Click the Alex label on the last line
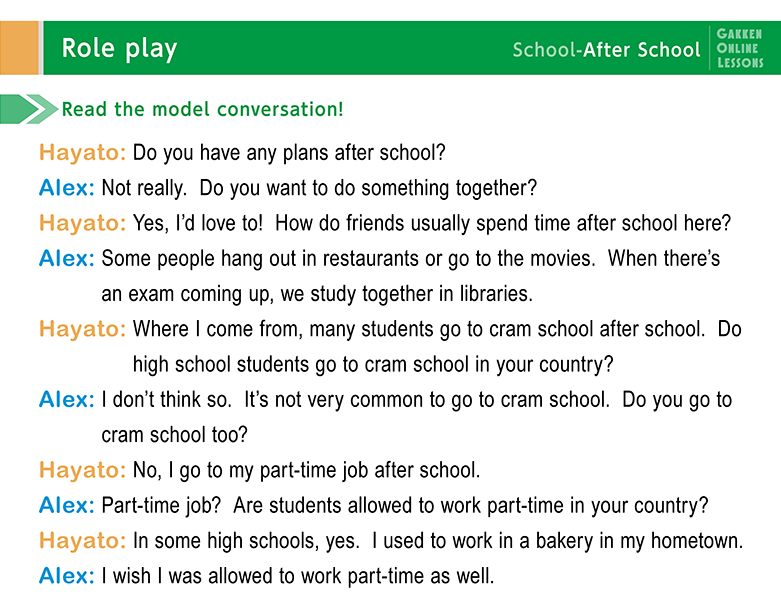The width and height of the screenshot is (781, 596). click(66, 576)
